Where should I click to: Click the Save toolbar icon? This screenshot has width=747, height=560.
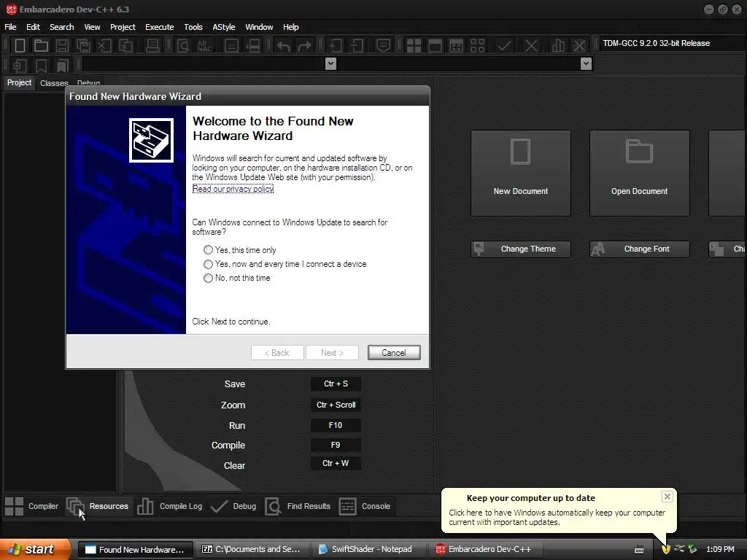tap(62, 46)
